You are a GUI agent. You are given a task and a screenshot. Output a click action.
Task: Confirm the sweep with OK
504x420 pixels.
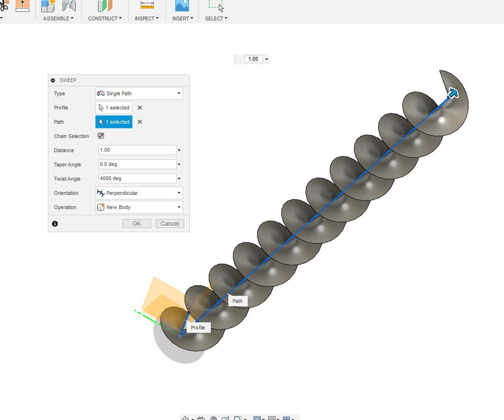pos(136,223)
